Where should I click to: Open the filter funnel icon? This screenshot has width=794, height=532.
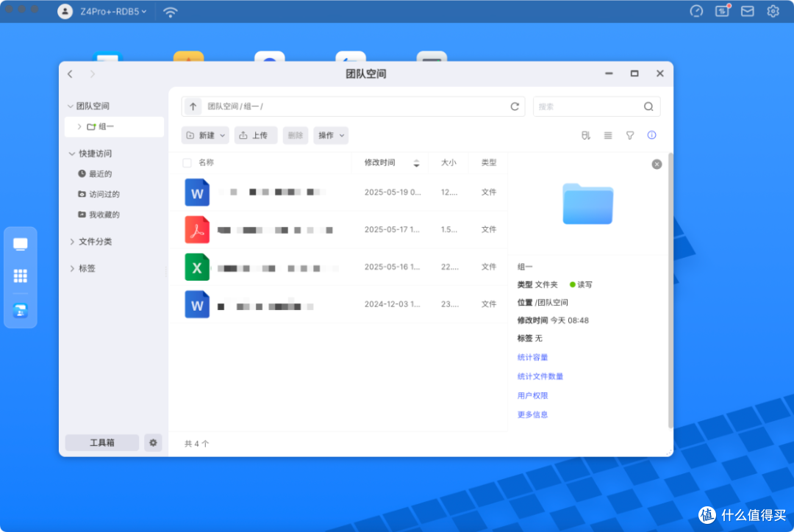click(x=630, y=135)
